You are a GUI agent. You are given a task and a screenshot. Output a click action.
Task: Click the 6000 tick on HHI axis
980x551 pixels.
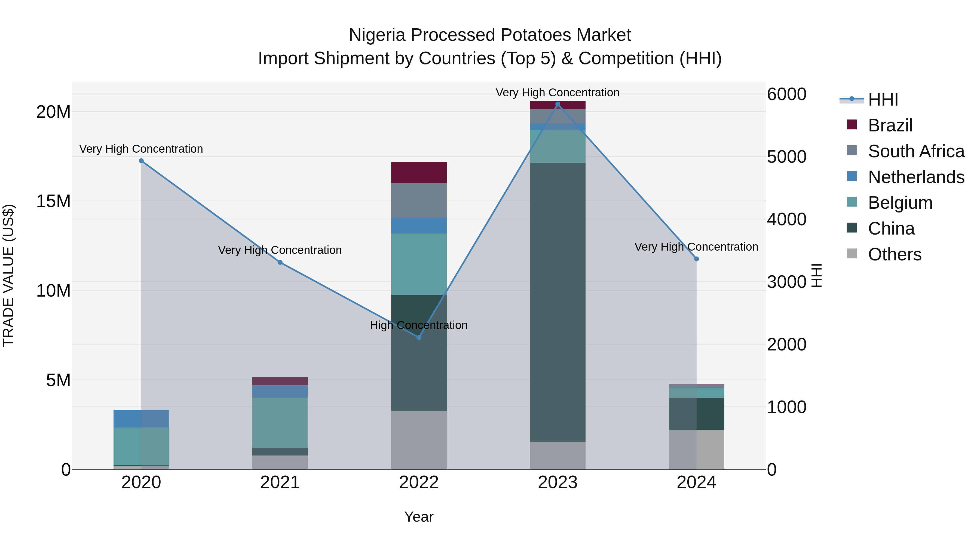pyautogui.click(x=787, y=94)
